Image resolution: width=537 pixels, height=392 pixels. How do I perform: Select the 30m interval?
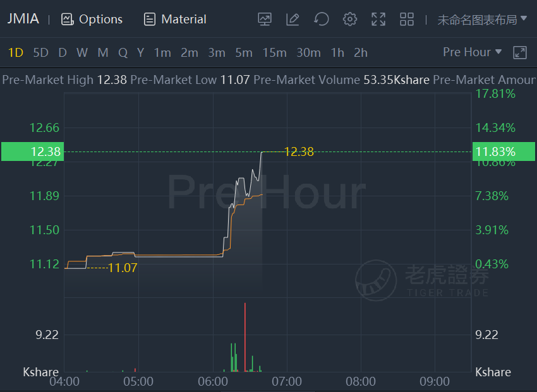(x=308, y=52)
